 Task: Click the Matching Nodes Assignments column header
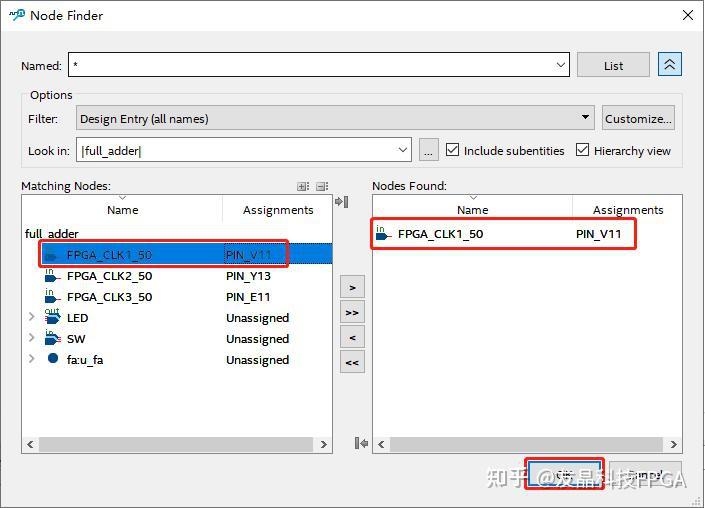[x=278, y=210]
